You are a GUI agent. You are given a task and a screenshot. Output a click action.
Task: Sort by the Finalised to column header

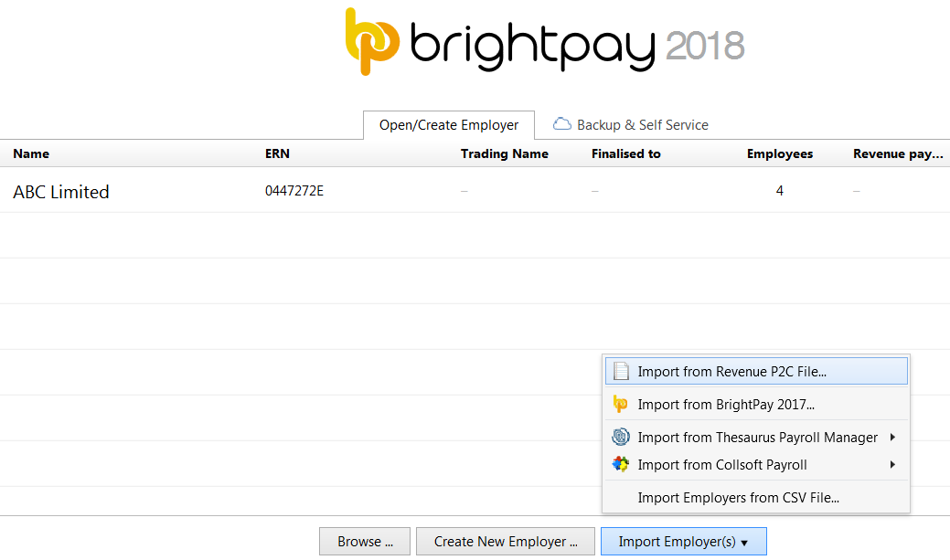(x=625, y=153)
